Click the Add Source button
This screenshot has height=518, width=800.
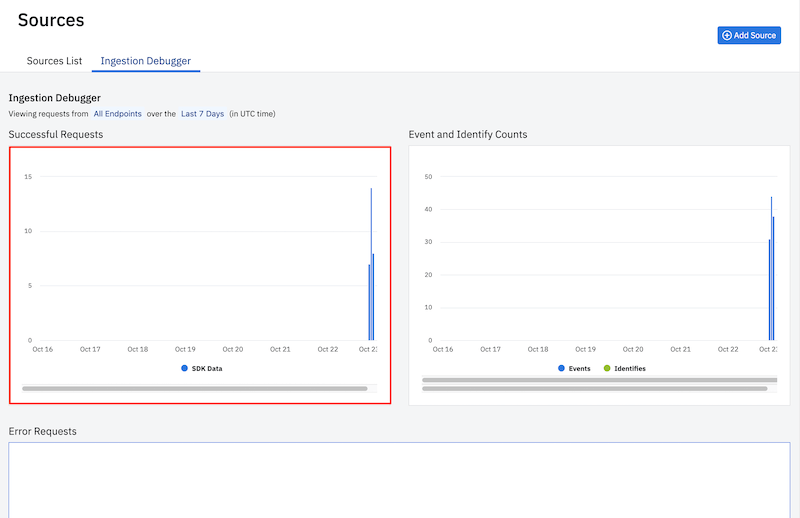click(x=749, y=36)
